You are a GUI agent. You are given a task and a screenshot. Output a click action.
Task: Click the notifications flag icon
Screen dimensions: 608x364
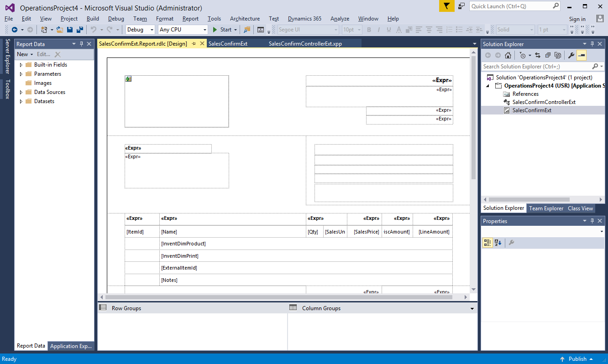click(447, 6)
